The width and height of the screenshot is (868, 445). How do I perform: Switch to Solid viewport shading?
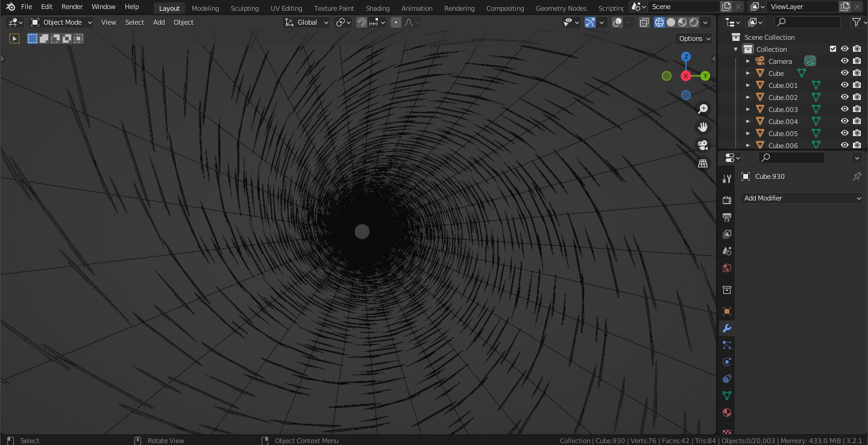[671, 22]
